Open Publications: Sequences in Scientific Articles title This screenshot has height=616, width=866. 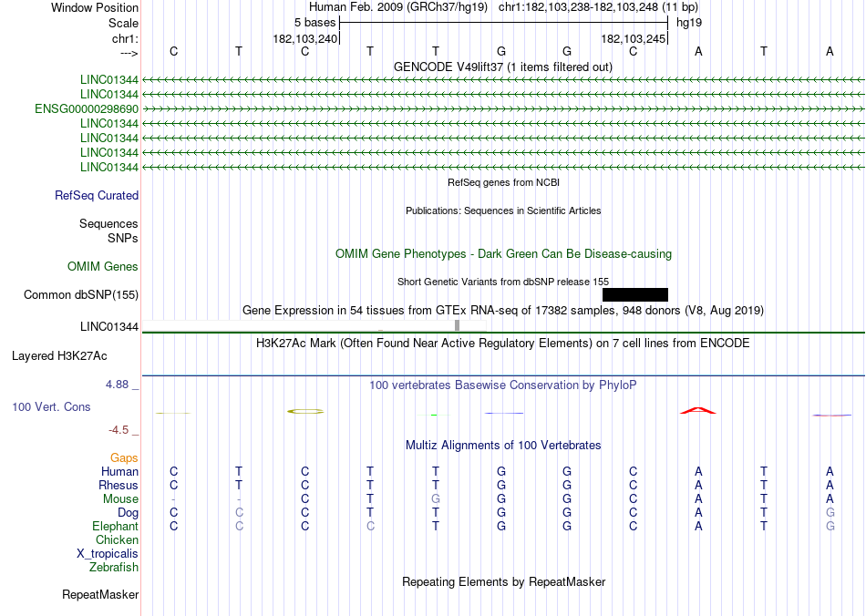(503, 210)
